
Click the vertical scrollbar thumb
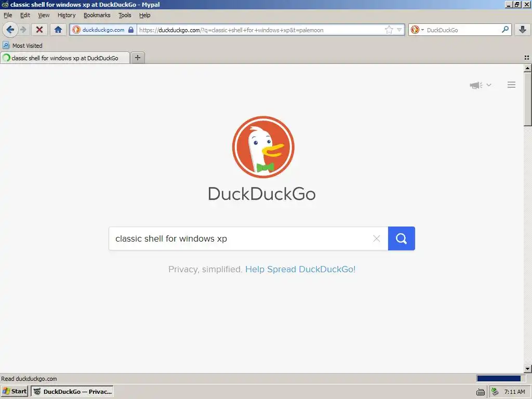(x=528, y=99)
